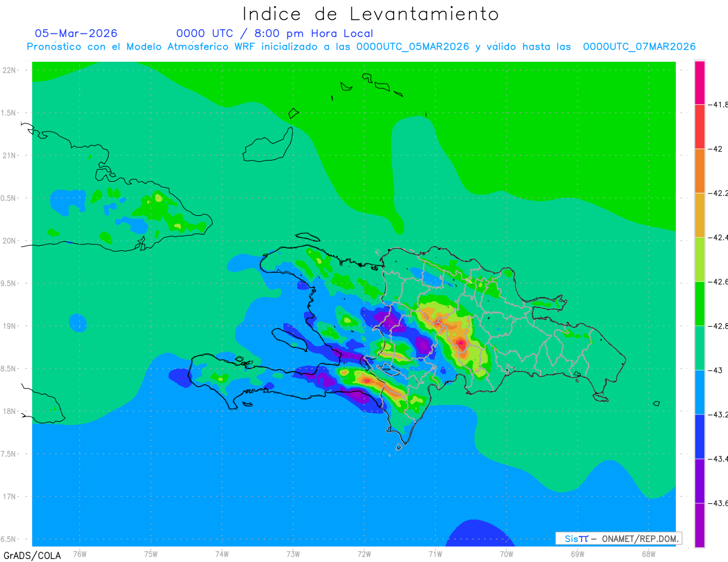Click the 'GrADS/COLA' credit label
The width and height of the screenshot is (728, 562).
point(32,555)
